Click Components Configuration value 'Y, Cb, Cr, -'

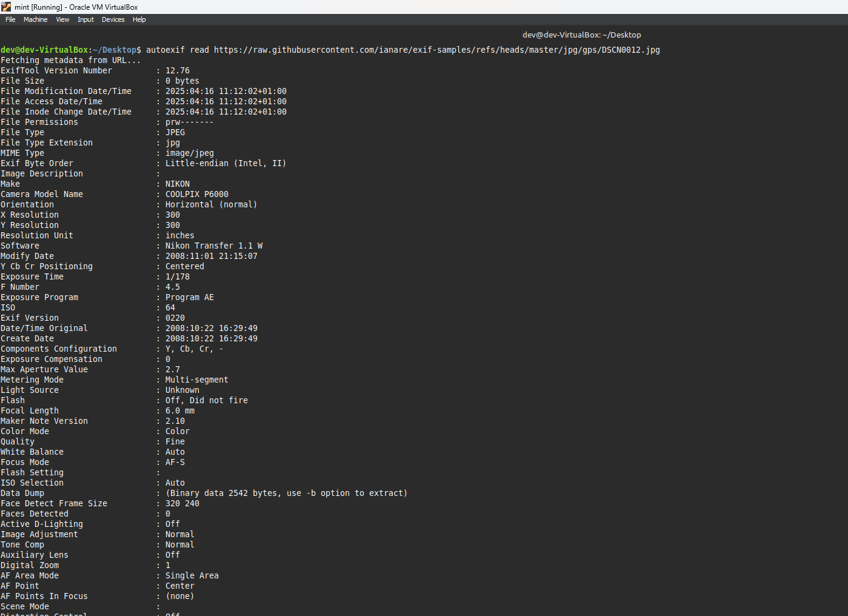tap(195, 349)
